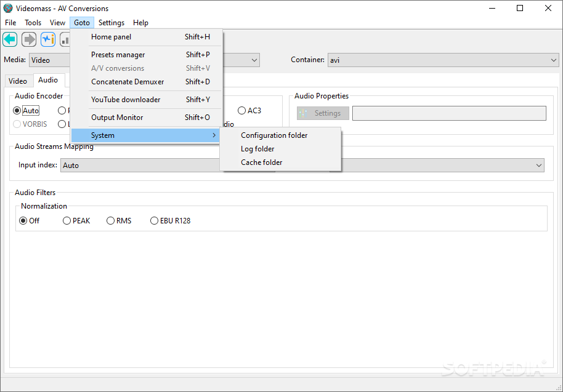Image resolution: width=563 pixels, height=392 pixels.
Task: Open the Tools menu
Action: pos(33,23)
